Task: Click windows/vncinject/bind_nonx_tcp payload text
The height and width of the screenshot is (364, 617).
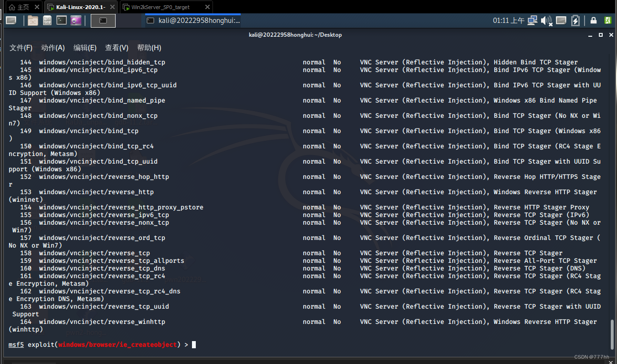Action: point(98,116)
